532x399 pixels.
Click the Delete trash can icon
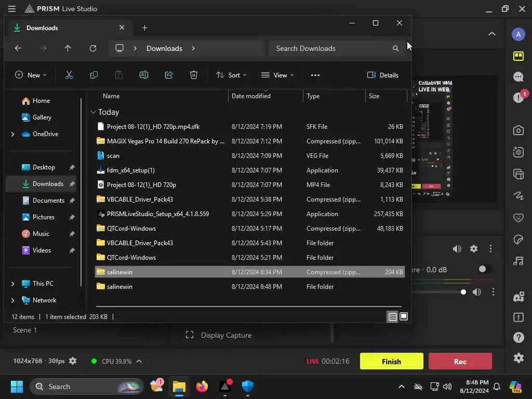[x=194, y=75]
